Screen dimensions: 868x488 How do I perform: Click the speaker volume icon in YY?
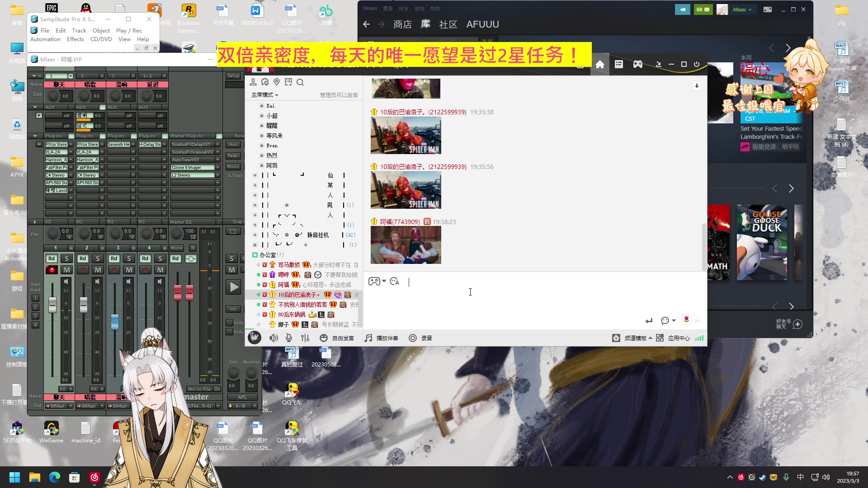(x=274, y=338)
